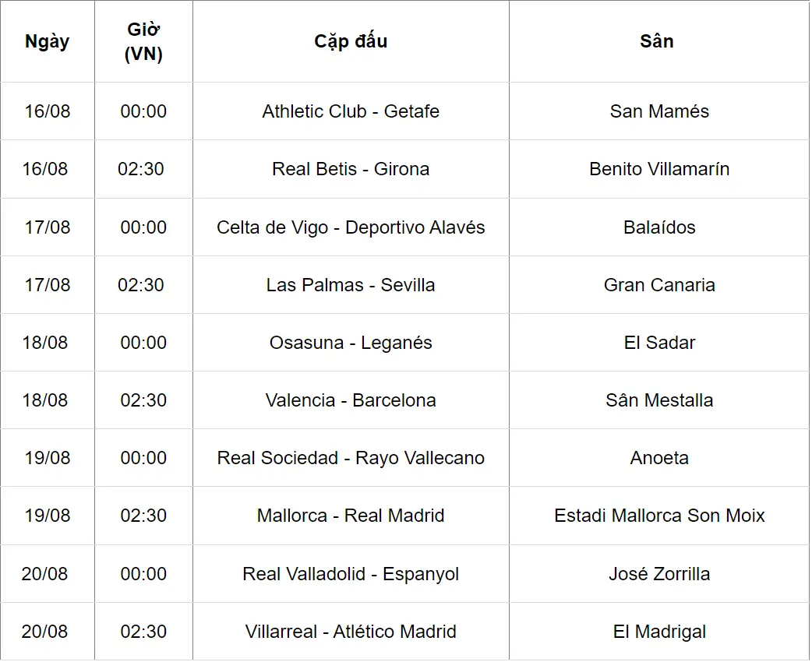Select the Gran Canaria stadium cell

pos(659,285)
